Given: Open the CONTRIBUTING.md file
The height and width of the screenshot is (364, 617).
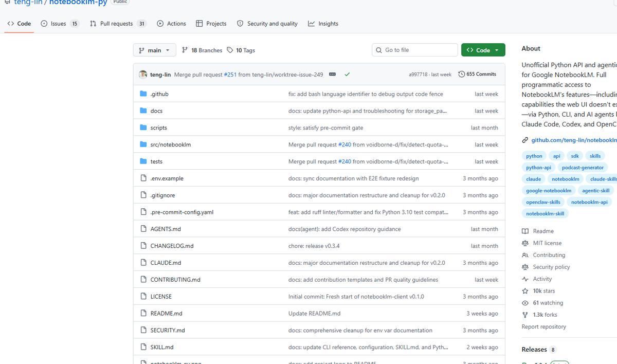Looking at the screenshot, I should 175,280.
